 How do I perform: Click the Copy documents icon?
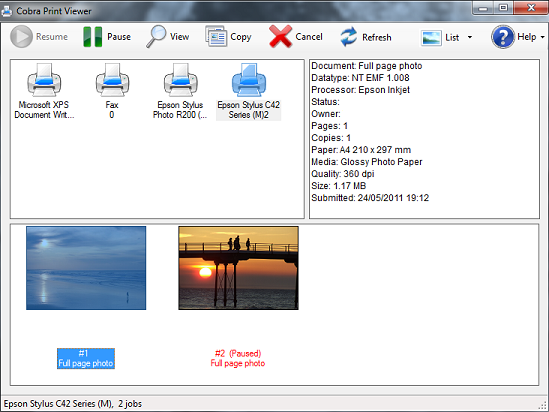(216, 36)
